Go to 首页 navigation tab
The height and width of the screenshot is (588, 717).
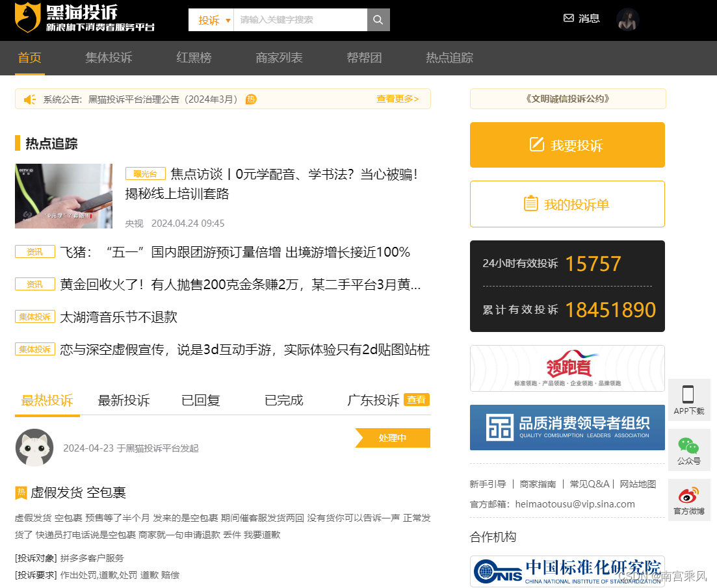click(x=30, y=58)
